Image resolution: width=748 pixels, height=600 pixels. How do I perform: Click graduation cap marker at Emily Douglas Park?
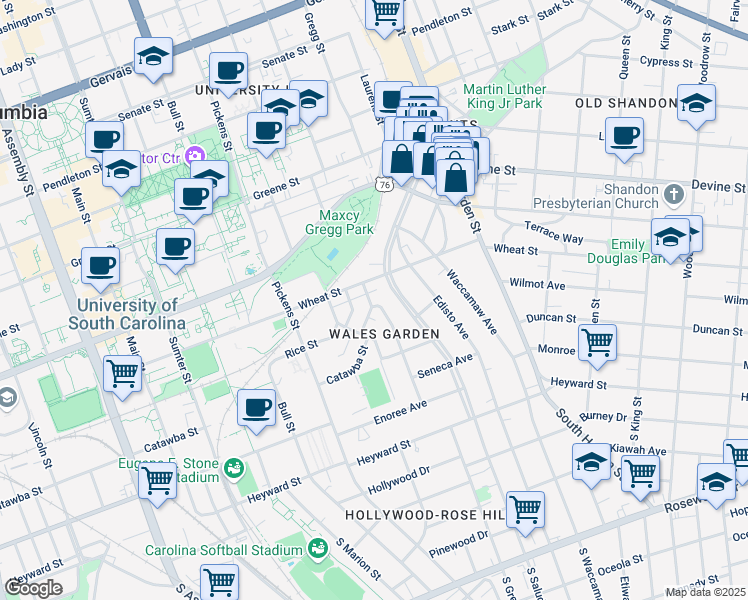(x=670, y=239)
